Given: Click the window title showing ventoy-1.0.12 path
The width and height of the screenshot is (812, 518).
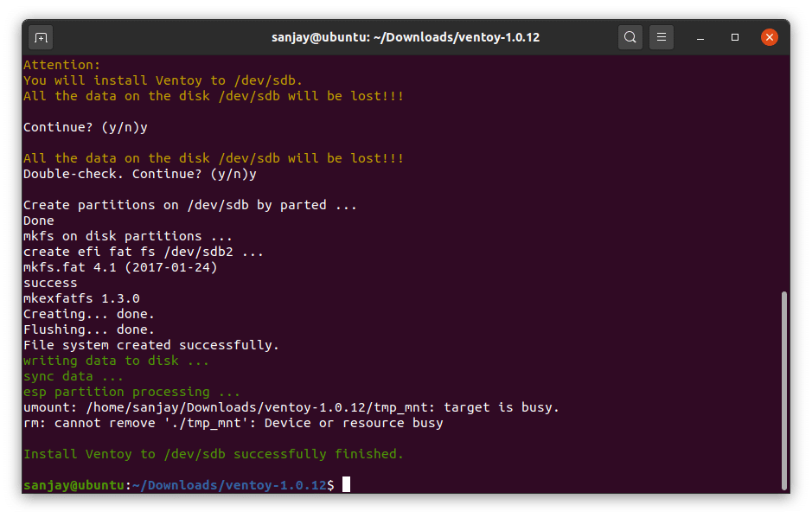Looking at the screenshot, I should pyautogui.click(x=405, y=38).
